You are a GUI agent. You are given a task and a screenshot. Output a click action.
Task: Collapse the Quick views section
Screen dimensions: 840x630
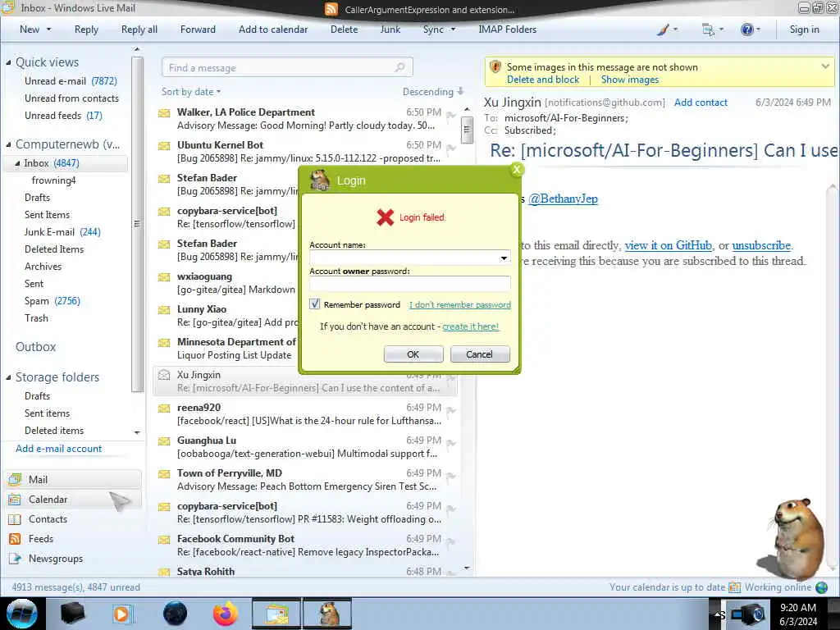(8, 62)
